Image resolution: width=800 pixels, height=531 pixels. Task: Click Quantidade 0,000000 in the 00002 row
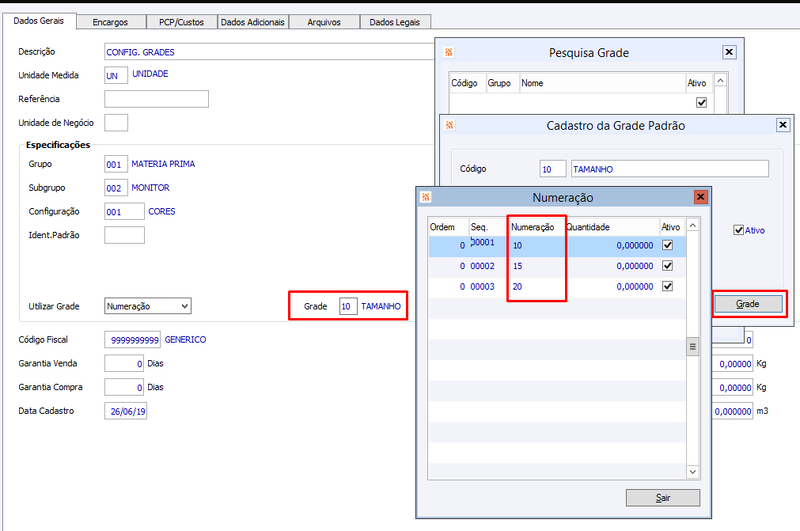635,266
